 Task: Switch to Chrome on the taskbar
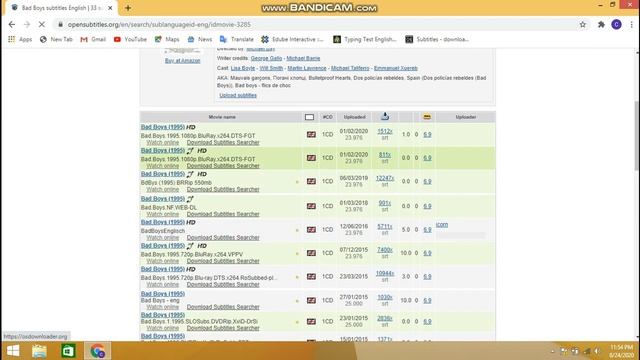(x=98, y=351)
